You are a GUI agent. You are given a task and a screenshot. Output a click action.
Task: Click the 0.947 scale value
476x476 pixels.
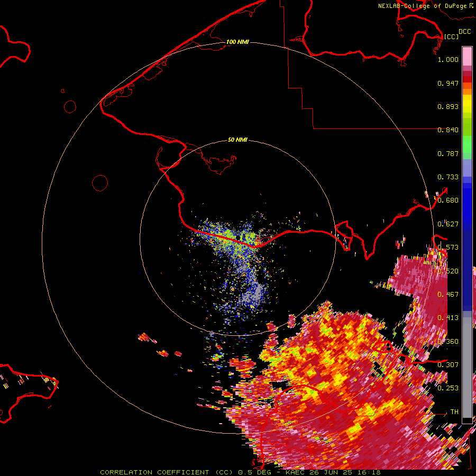[x=448, y=83]
